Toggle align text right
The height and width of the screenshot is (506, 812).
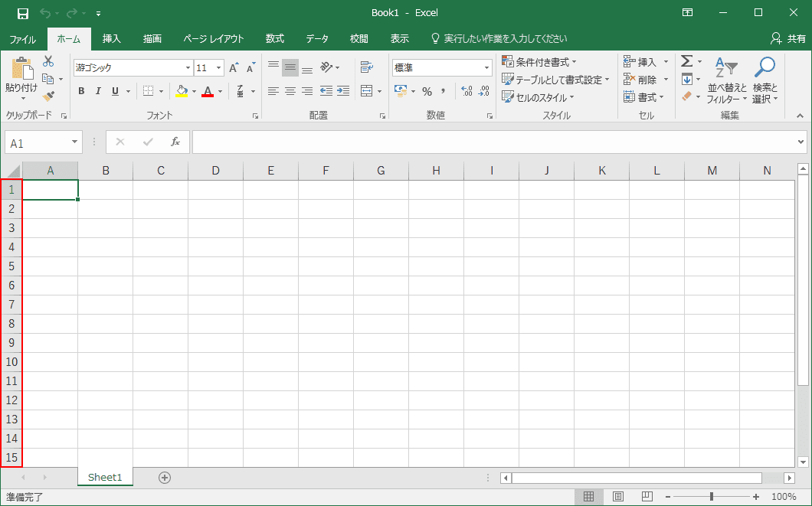click(307, 91)
